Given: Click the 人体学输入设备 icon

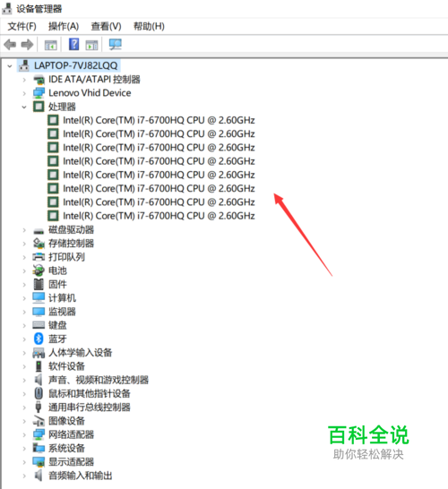Looking at the screenshot, I should coord(39,353).
